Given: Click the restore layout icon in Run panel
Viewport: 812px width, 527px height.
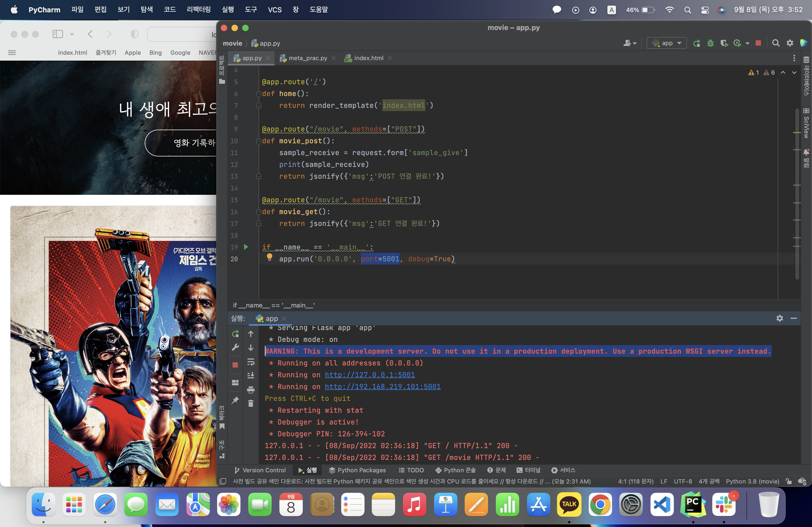Looking at the screenshot, I should (x=235, y=382).
